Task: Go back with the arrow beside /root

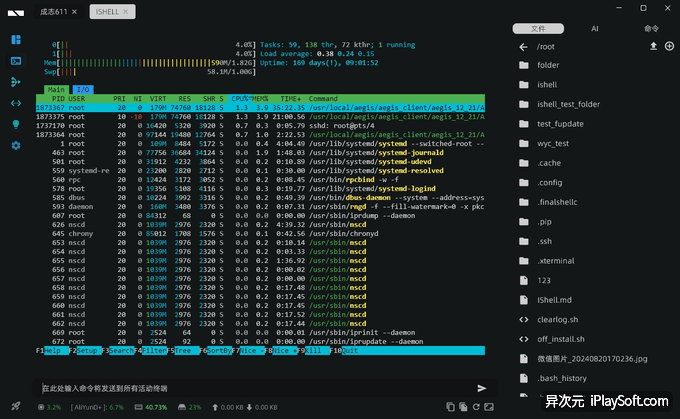Action: click(x=523, y=47)
